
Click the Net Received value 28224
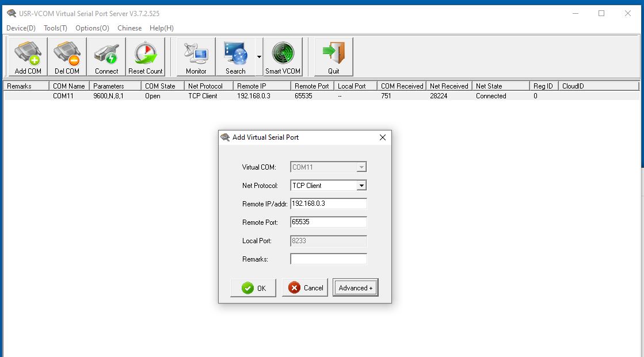pyautogui.click(x=439, y=96)
